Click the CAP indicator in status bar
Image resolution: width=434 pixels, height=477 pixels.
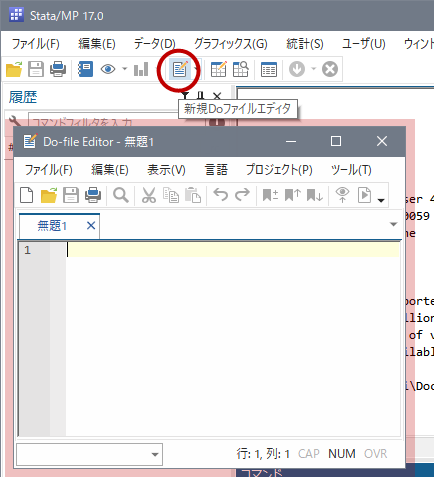point(308,454)
